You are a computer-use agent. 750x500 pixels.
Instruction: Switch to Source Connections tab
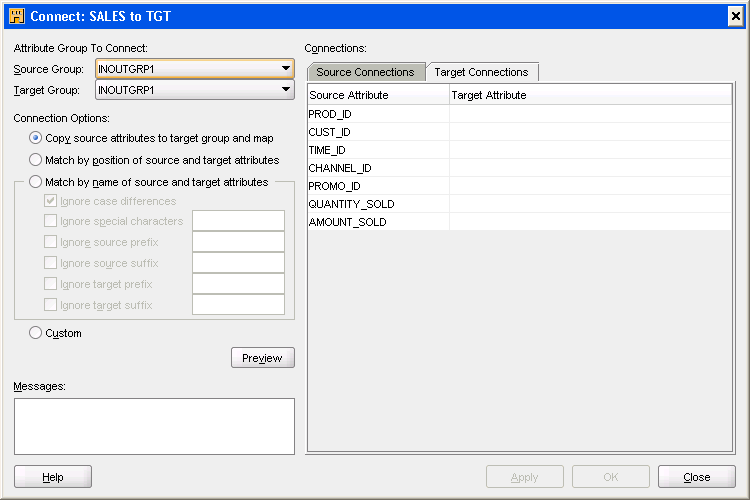point(365,72)
